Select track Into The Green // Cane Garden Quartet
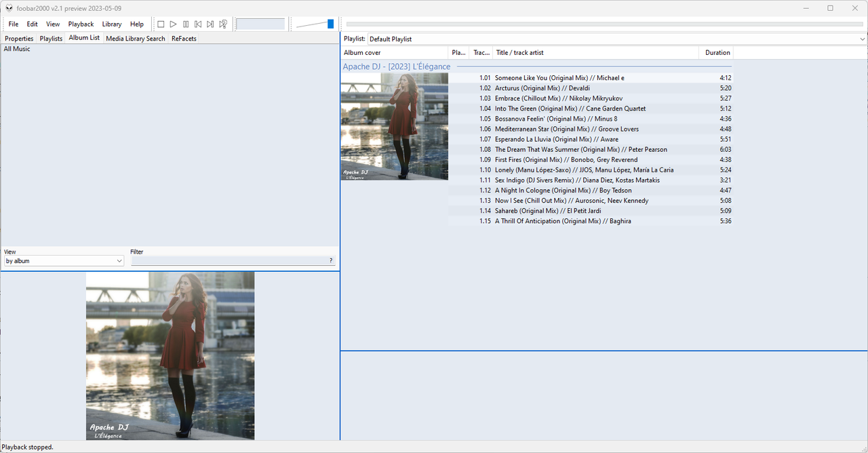 point(591,109)
